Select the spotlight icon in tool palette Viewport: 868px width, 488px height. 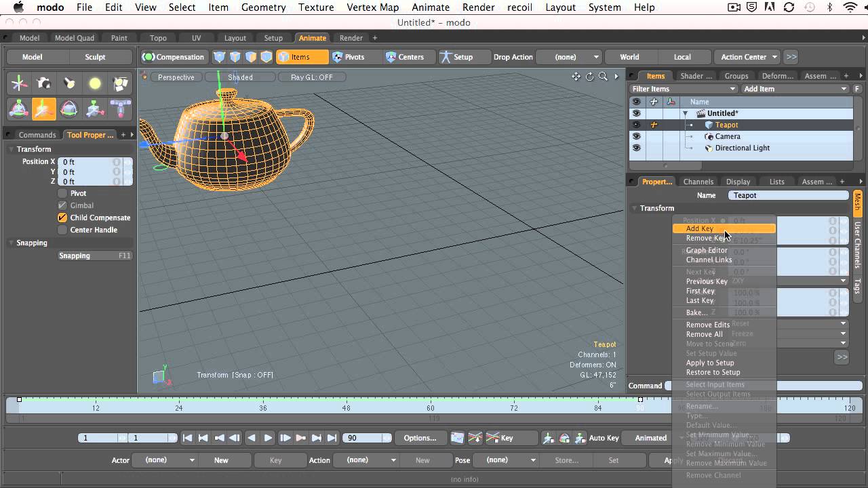[x=69, y=83]
